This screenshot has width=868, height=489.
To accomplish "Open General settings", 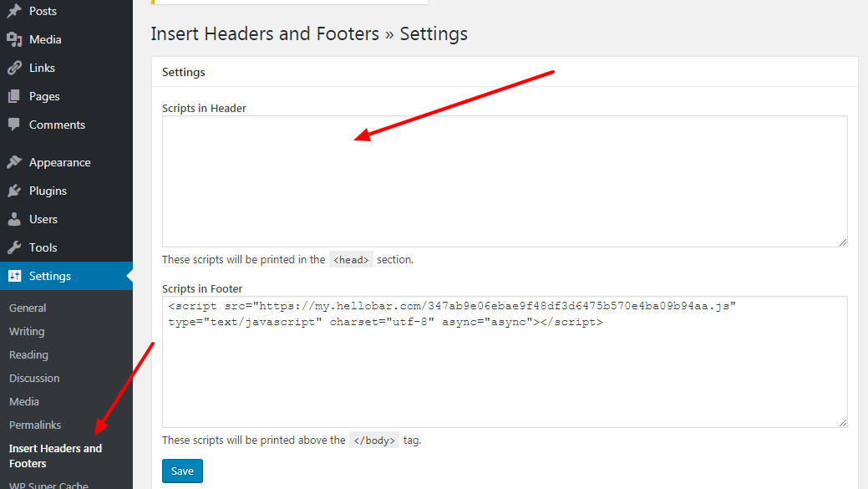I will 27,308.
